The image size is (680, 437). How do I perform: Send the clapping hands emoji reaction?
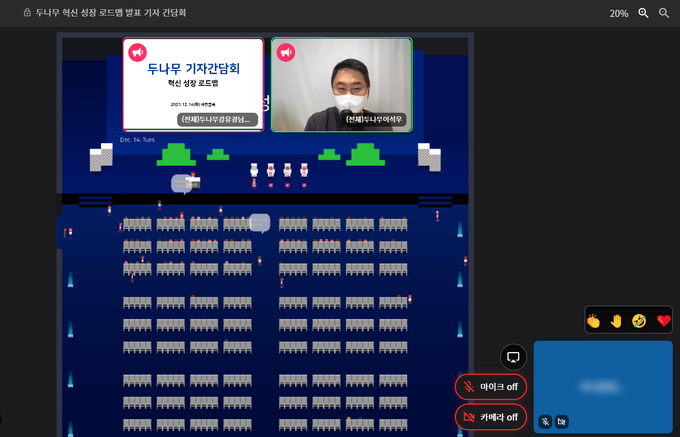tap(593, 320)
